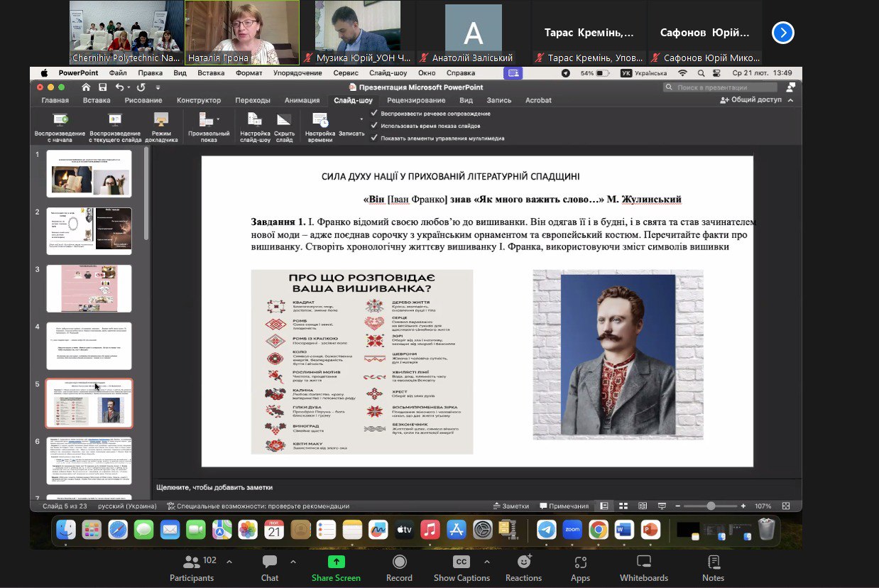Expand the Произвольный показ dropdown
This screenshot has width=879, height=588.
coord(218,119)
